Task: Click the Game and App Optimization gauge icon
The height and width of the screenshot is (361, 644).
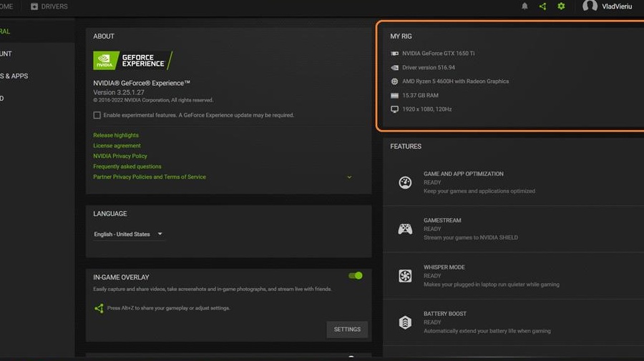Action: (x=405, y=182)
